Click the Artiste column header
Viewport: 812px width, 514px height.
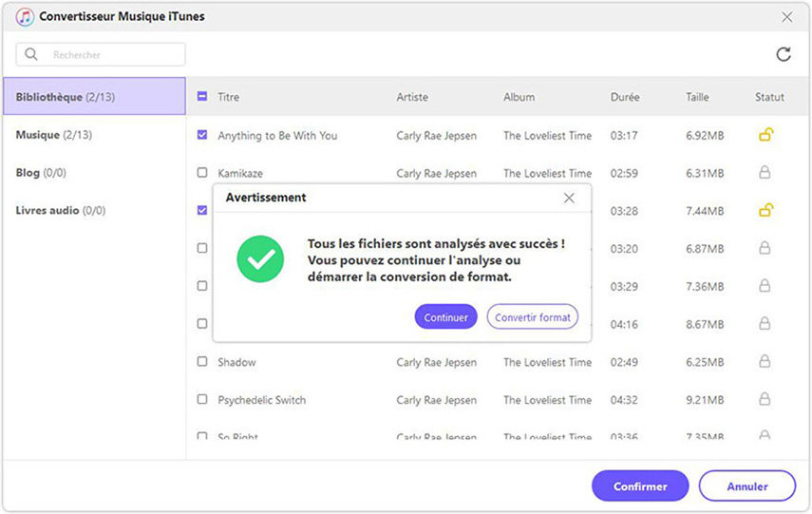coord(412,97)
